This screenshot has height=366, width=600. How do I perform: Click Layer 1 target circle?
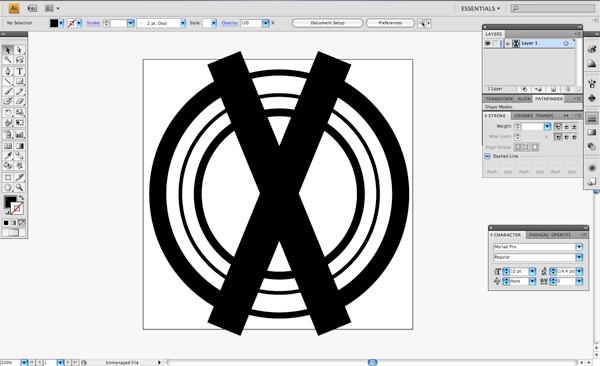pyautogui.click(x=566, y=43)
